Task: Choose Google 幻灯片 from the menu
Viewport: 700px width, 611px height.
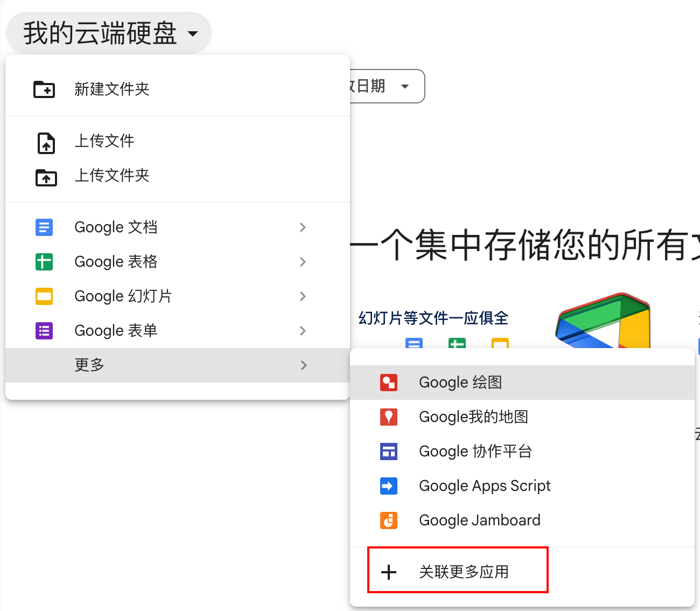Action: tap(178, 296)
